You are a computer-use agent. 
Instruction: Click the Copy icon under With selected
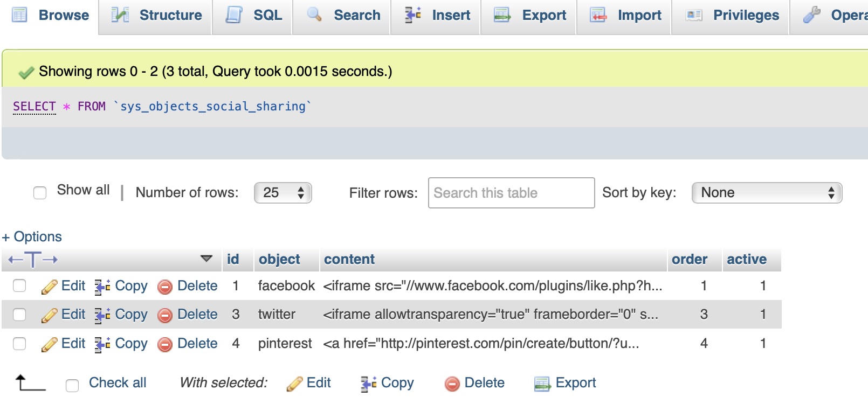[369, 384]
